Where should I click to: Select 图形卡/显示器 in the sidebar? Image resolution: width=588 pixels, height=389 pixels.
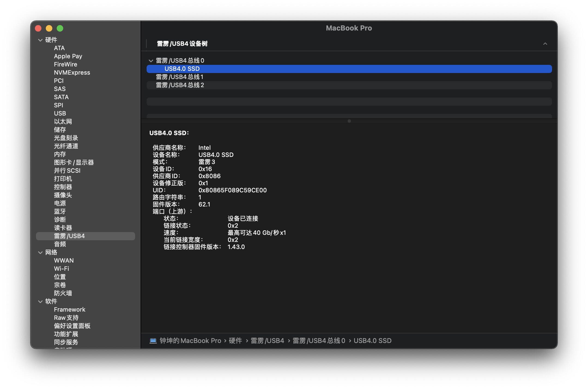(74, 163)
